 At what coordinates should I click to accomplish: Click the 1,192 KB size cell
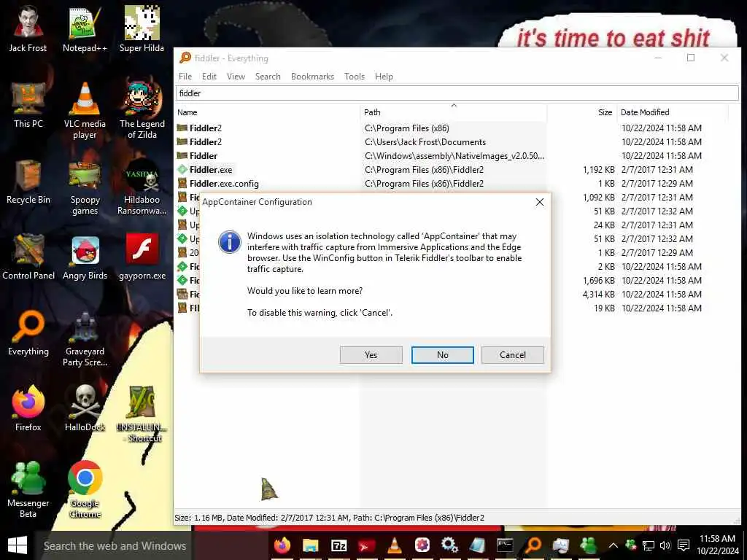coord(599,169)
